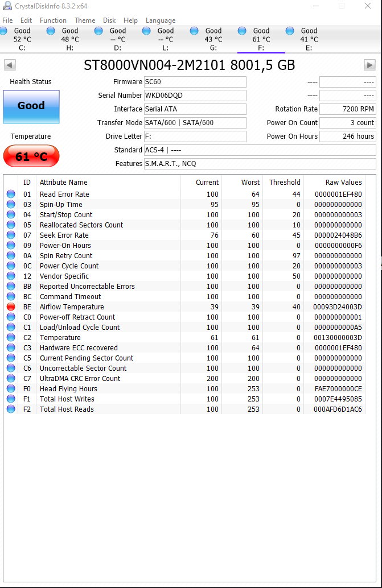The width and height of the screenshot is (382, 588).
Task: Click the Rotation Rate value 7200 RPM
Action: (x=347, y=109)
